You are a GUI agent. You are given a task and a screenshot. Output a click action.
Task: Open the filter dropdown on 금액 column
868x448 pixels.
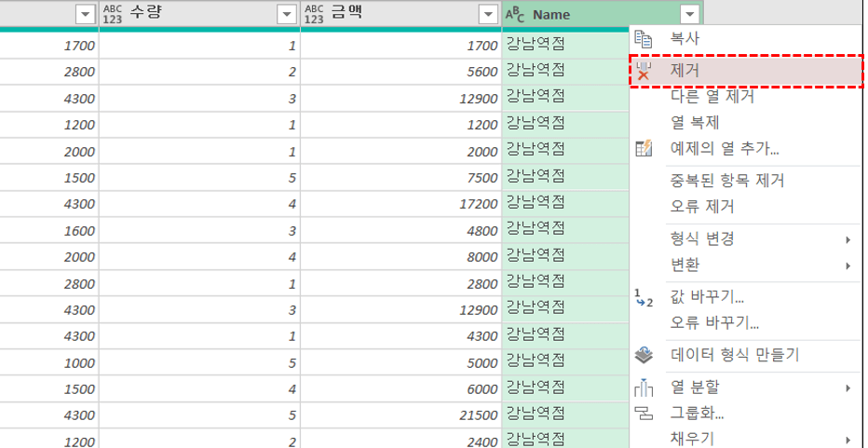pos(488,14)
